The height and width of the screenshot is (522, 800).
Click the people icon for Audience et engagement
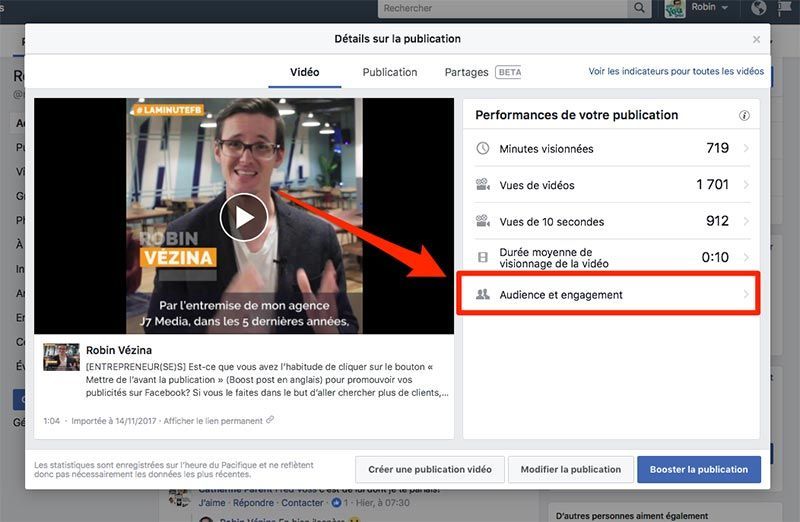483,295
